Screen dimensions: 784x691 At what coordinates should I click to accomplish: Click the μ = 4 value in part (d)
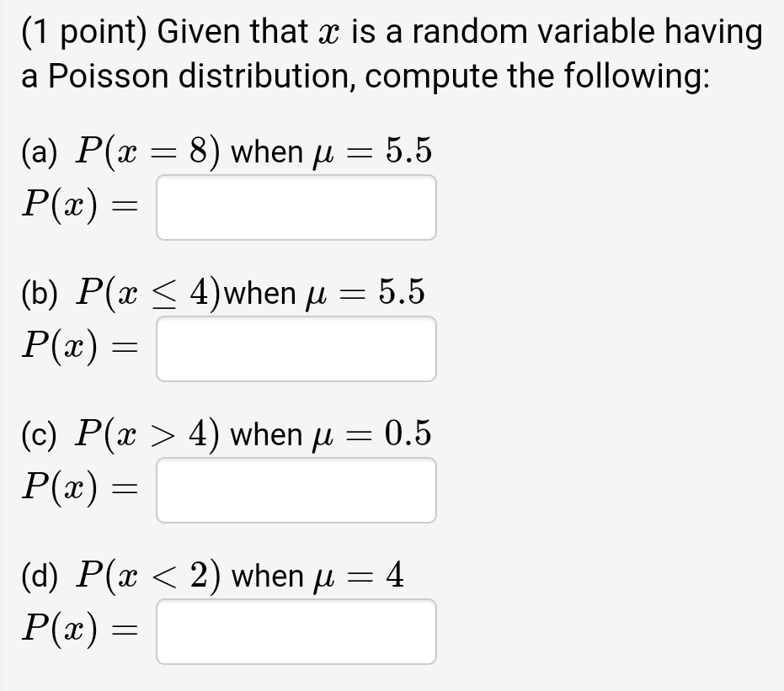click(x=358, y=576)
